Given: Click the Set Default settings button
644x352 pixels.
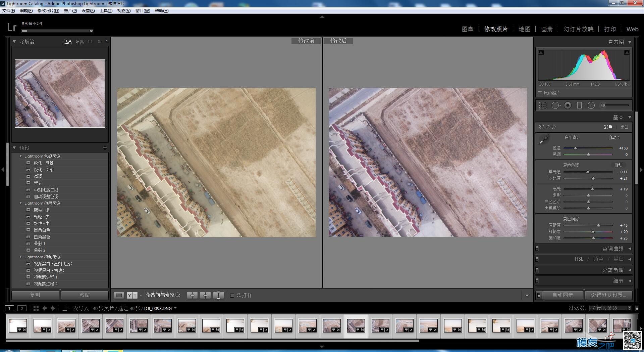Looking at the screenshot, I should pyautogui.click(x=609, y=295).
